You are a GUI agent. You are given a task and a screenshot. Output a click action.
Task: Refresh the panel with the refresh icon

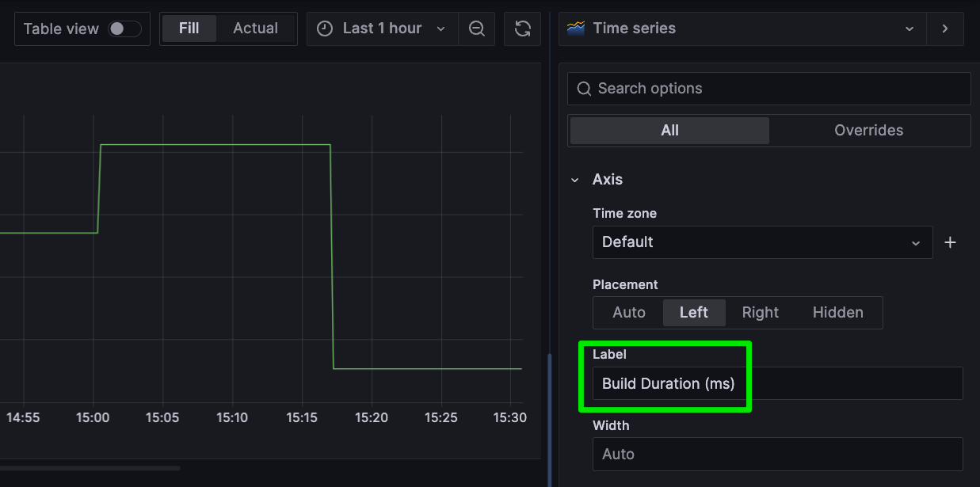pos(523,29)
